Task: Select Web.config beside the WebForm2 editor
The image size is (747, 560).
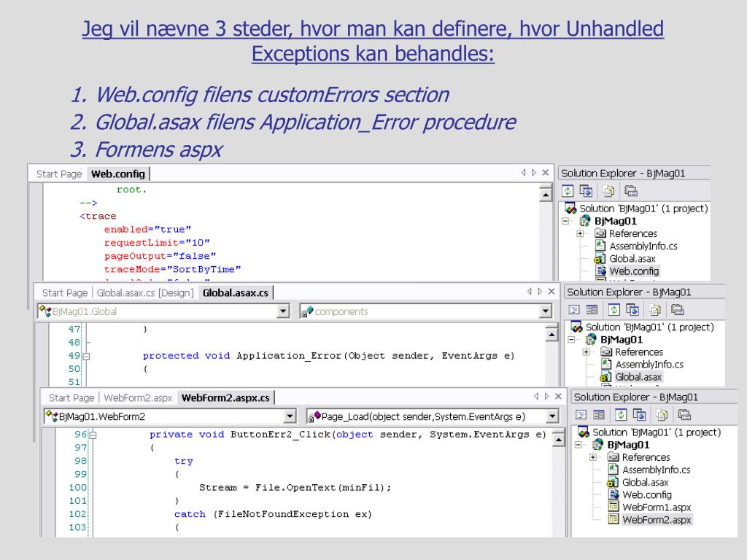Action: pyautogui.click(x=647, y=495)
